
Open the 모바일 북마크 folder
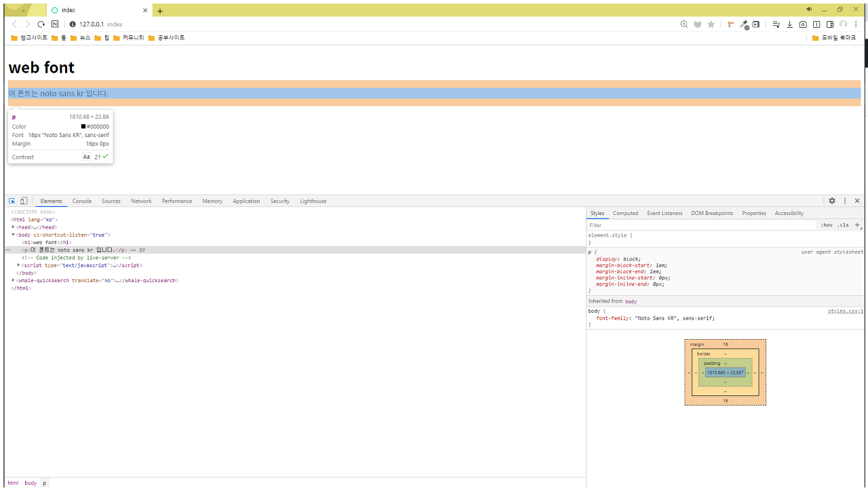pos(834,38)
